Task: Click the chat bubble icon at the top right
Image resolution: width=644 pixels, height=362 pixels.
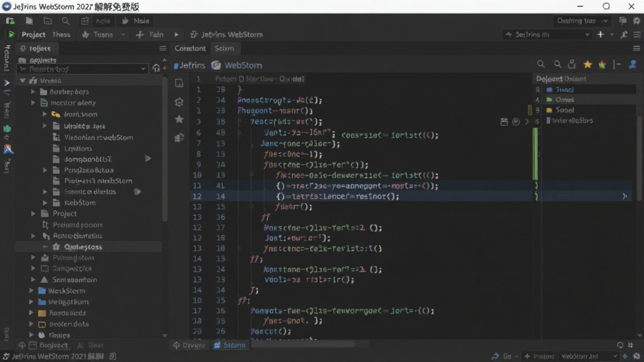Action: coord(623,21)
